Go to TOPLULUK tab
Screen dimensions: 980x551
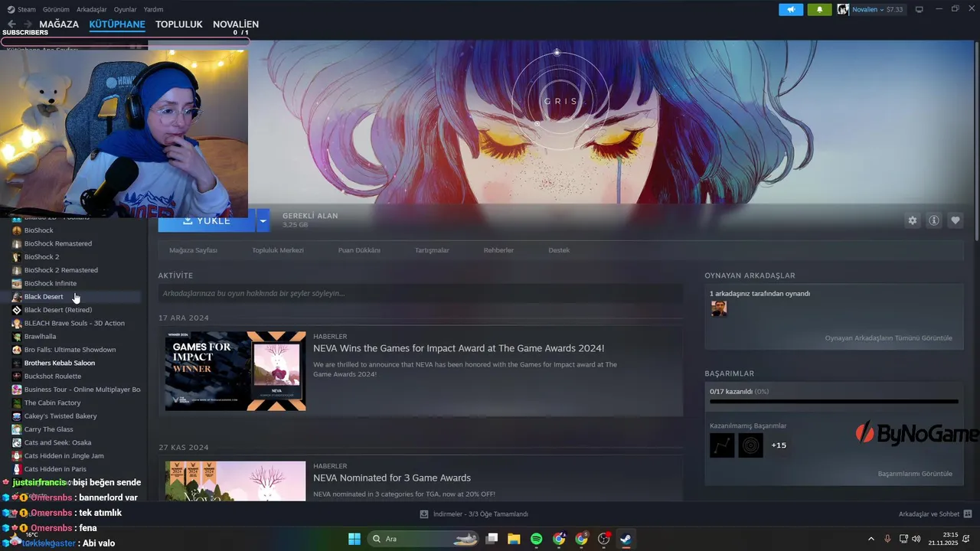(x=179, y=24)
